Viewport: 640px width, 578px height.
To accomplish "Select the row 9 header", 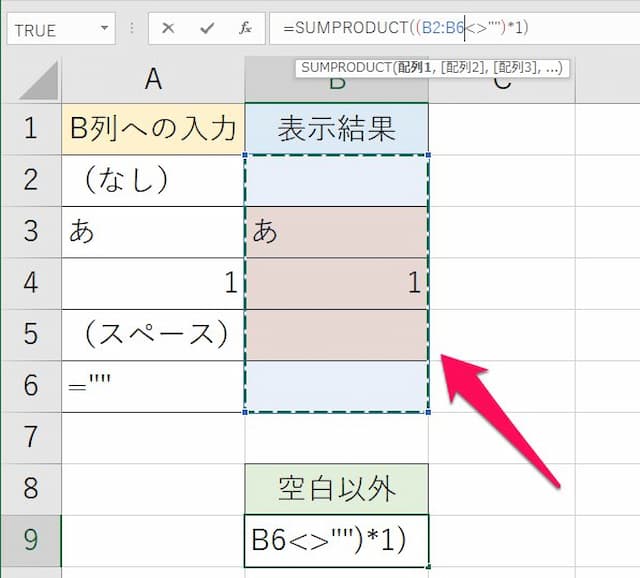I will click(x=31, y=541).
